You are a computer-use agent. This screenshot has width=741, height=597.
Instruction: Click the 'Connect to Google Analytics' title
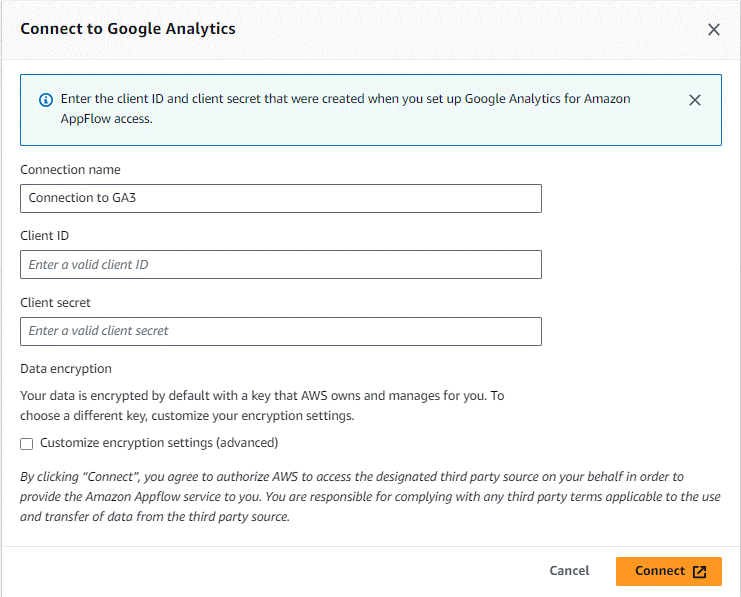128,29
